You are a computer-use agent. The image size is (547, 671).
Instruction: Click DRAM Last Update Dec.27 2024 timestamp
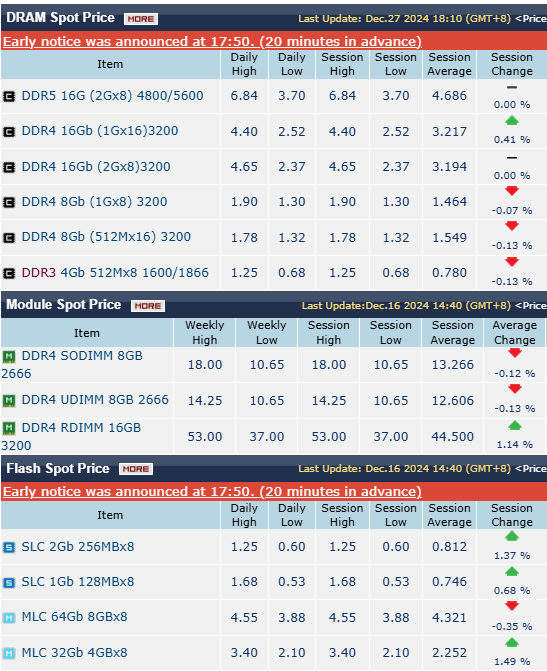(404, 19)
